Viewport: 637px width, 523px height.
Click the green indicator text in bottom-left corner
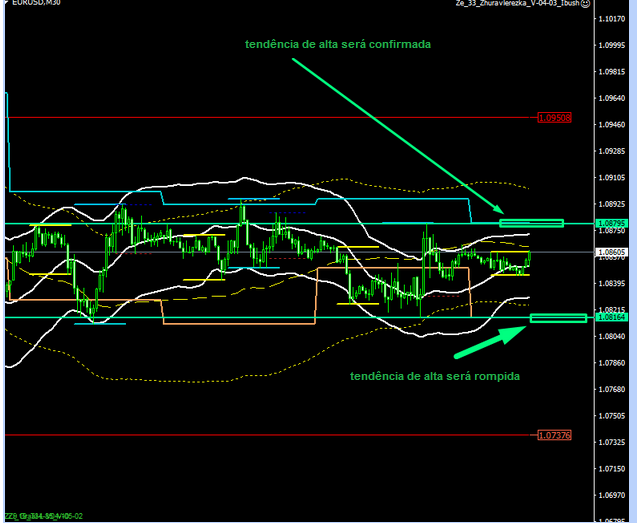point(45,517)
